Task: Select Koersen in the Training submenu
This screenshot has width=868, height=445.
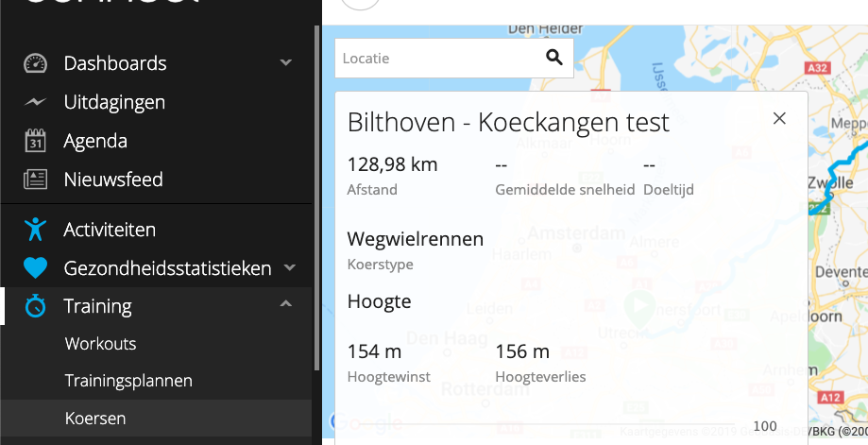Action: pyautogui.click(x=95, y=418)
